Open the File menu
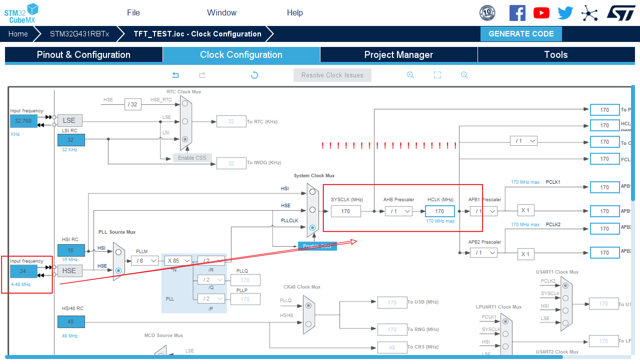 133,12
